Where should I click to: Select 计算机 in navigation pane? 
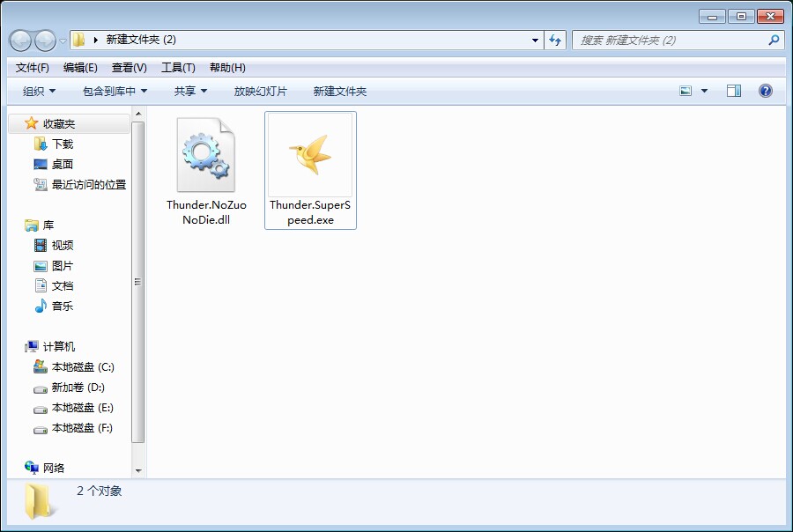[59, 346]
